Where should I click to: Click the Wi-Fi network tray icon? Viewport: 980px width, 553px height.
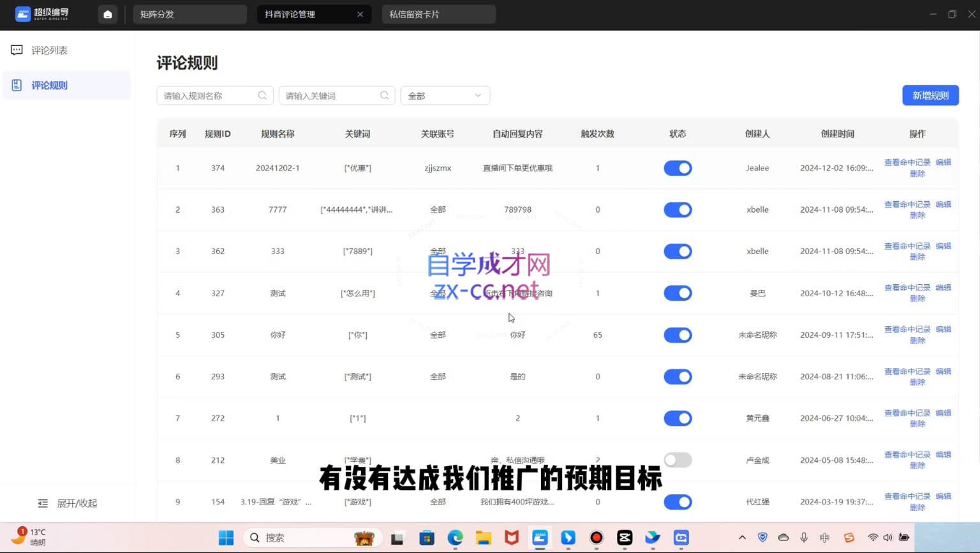click(873, 538)
